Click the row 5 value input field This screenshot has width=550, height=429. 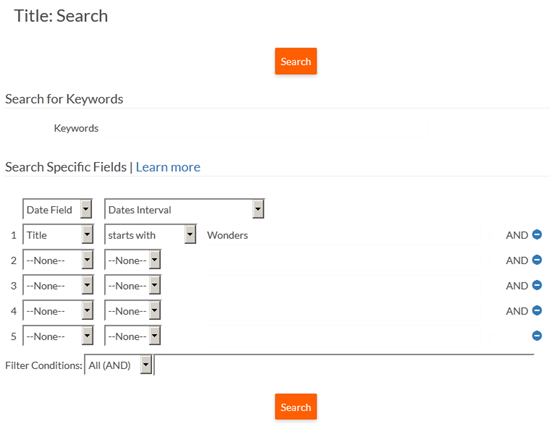point(343,336)
